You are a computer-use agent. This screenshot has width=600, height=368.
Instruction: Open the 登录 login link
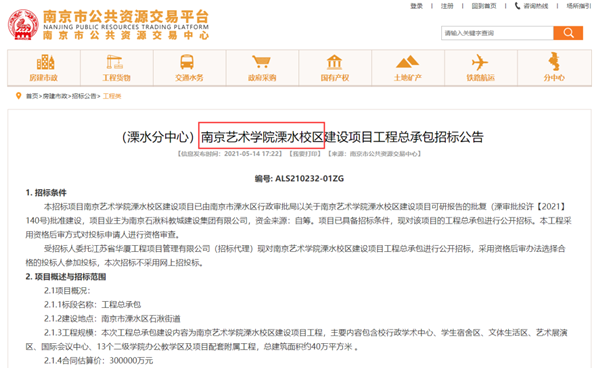point(417,6)
